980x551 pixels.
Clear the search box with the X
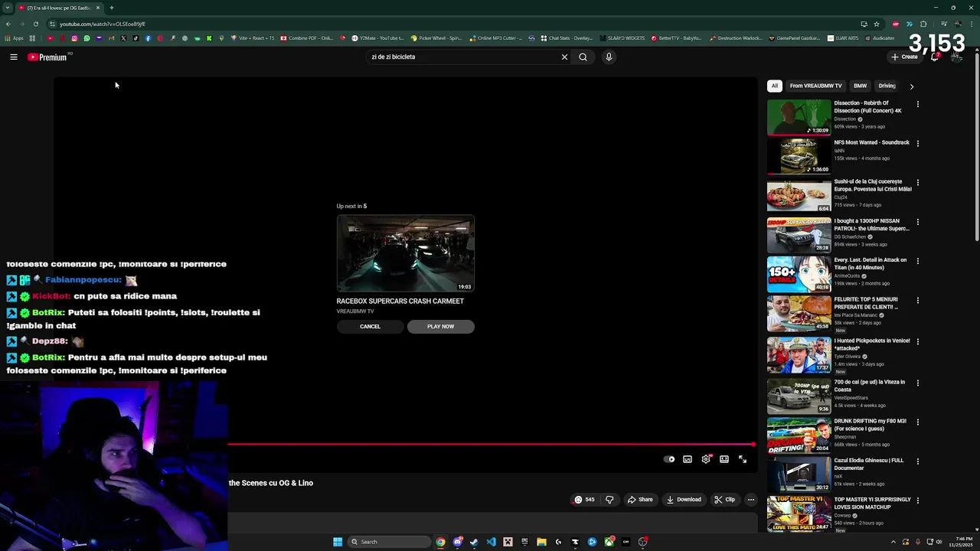[564, 57]
